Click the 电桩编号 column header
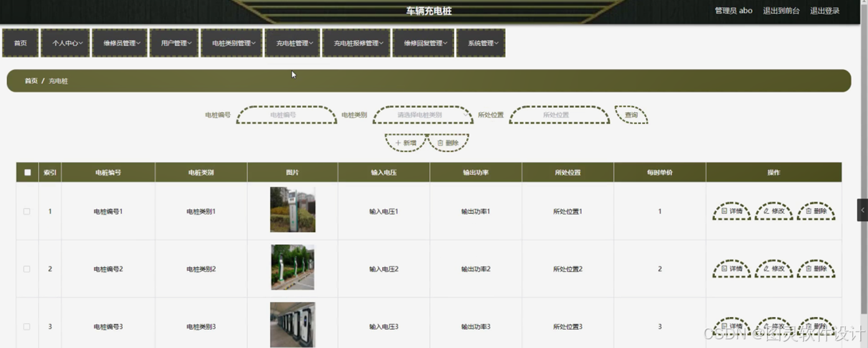 tap(108, 172)
